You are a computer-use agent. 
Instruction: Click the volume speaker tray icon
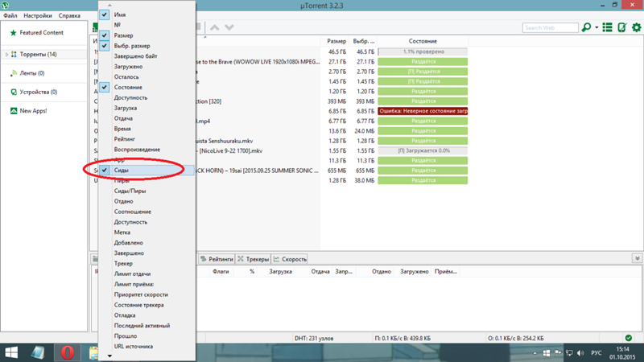coord(580,353)
